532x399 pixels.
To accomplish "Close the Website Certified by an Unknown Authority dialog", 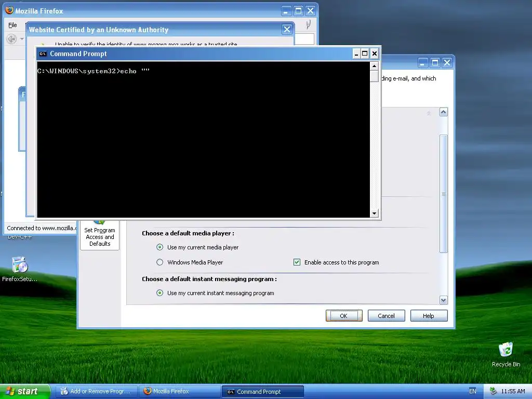I will [x=287, y=30].
